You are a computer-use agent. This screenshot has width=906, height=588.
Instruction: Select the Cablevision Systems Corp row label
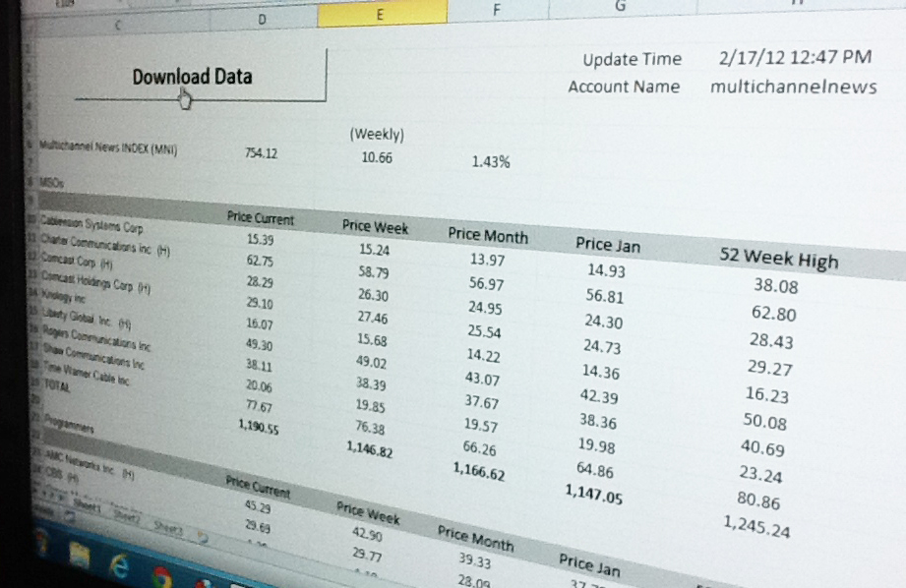[91, 223]
